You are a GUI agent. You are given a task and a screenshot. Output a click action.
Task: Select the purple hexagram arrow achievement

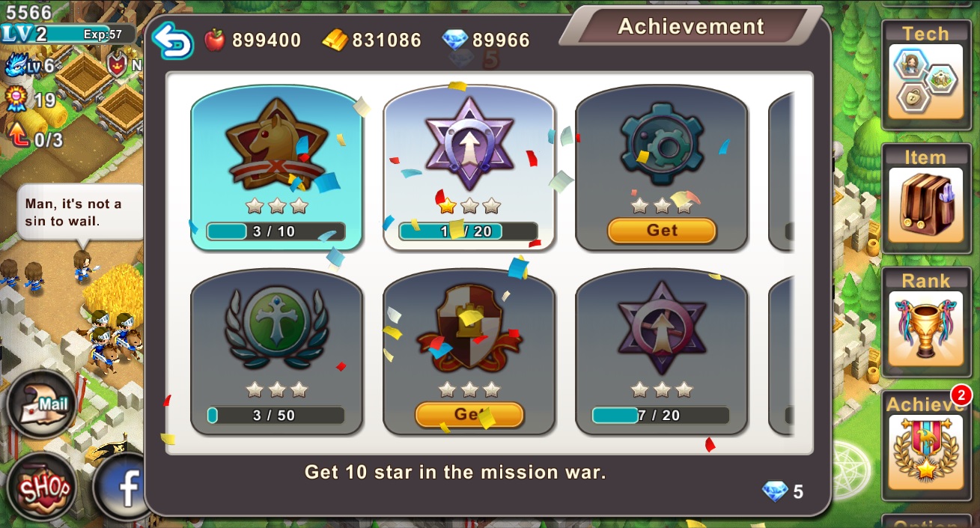pos(469,168)
